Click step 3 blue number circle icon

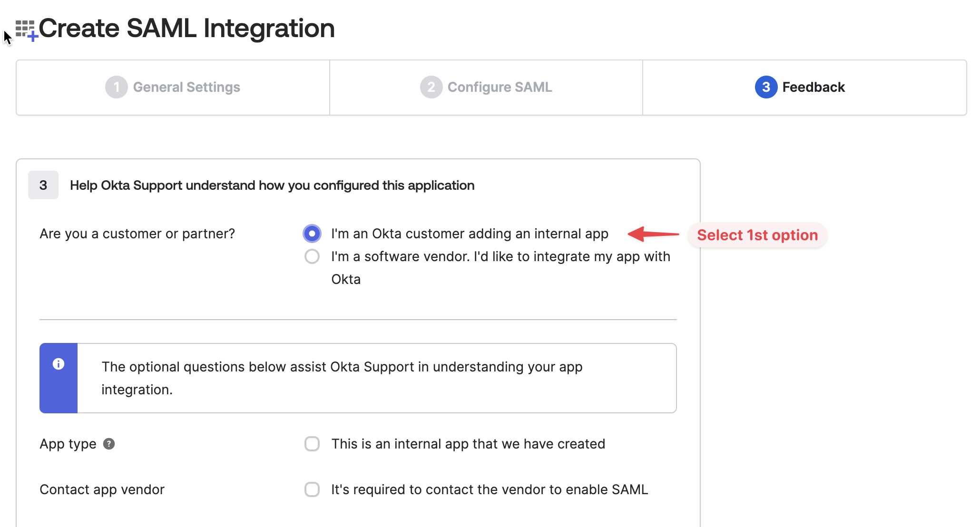click(x=766, y=87)
